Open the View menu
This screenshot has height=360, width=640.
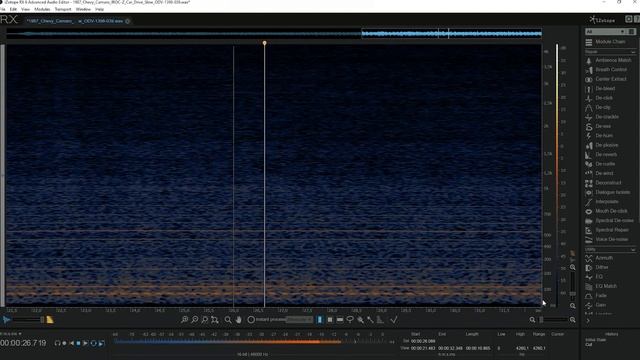coord(25,9)
